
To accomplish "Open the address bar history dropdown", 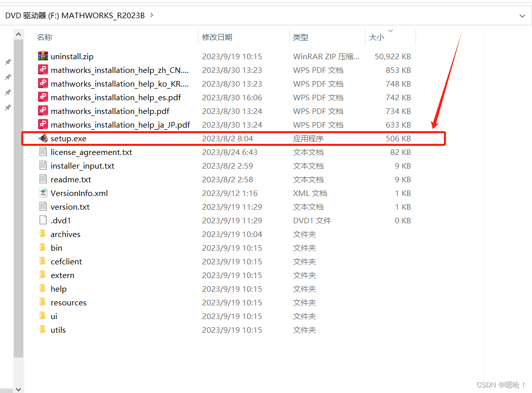I will pyautogui.click(x=522, y=16).
